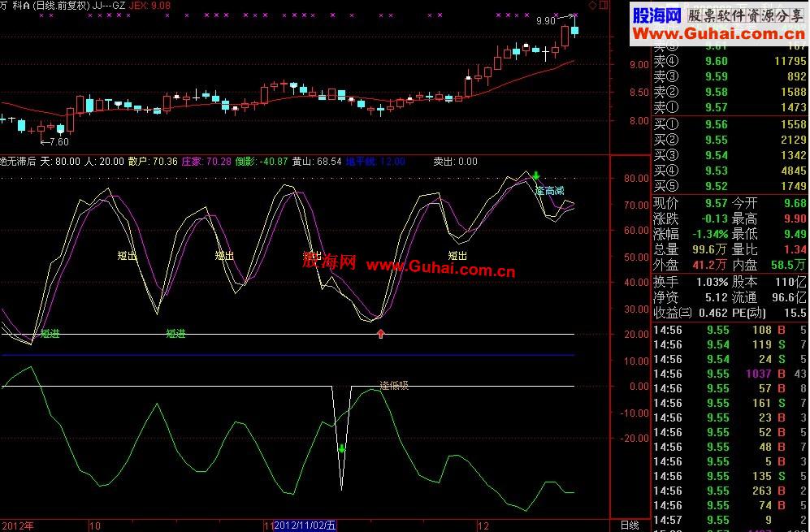Click the 人: 20.00 indicator value
Image resolution: width=810 pixels, height=532 pixels.
click(x=104, y=162)
